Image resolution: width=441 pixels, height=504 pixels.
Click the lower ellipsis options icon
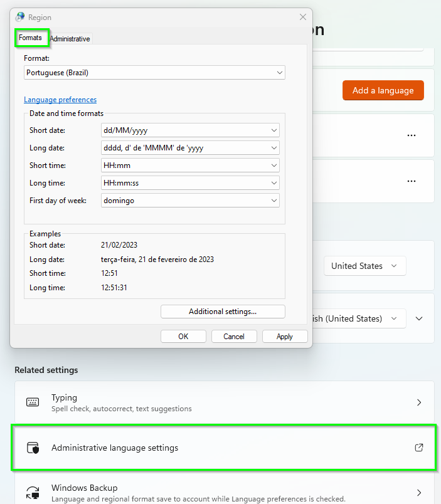click(412, 181)
